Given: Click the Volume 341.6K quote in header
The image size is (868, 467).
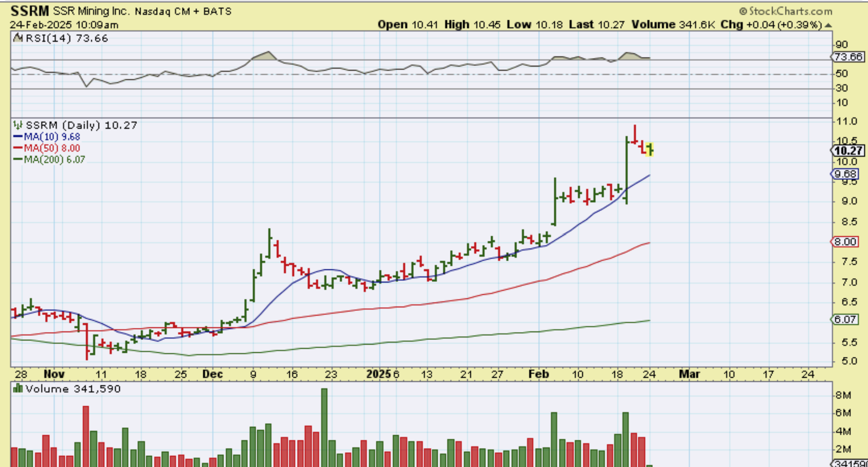Looking at the screenshot, I should [673, 25].
